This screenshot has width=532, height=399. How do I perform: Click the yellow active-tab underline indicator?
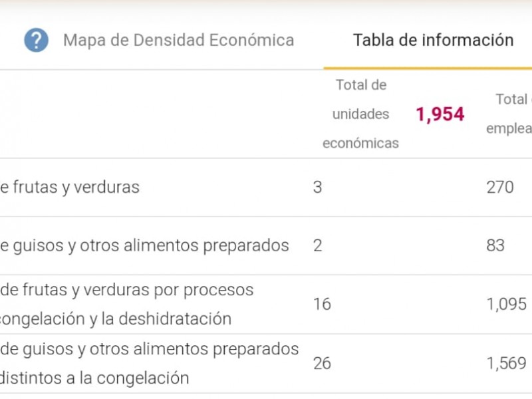pyautogui.click(x=428, y=68)
